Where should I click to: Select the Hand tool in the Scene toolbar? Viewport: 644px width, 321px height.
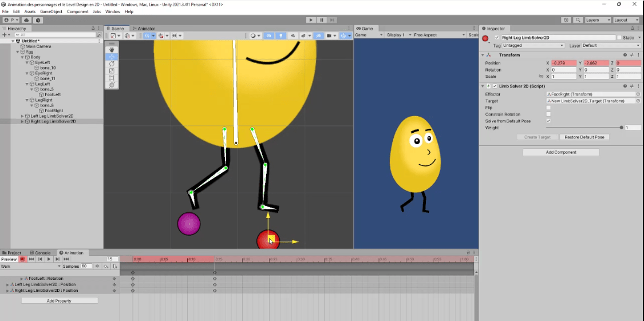pos(112,50)
